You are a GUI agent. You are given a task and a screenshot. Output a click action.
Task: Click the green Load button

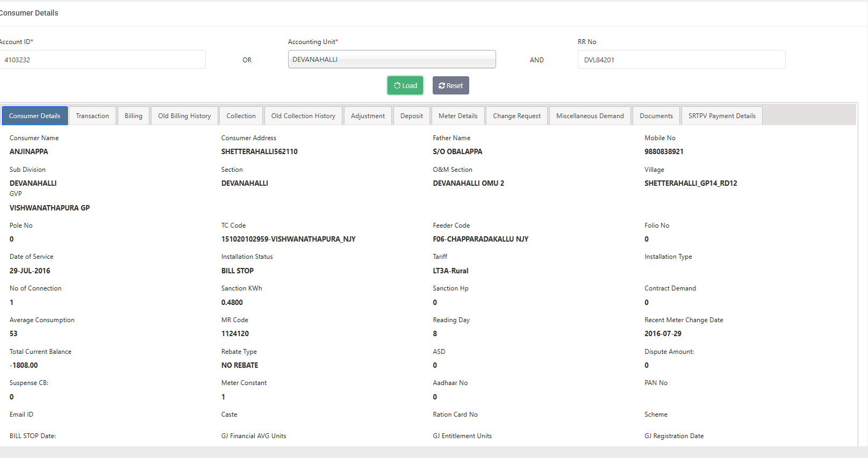[405, 85]
